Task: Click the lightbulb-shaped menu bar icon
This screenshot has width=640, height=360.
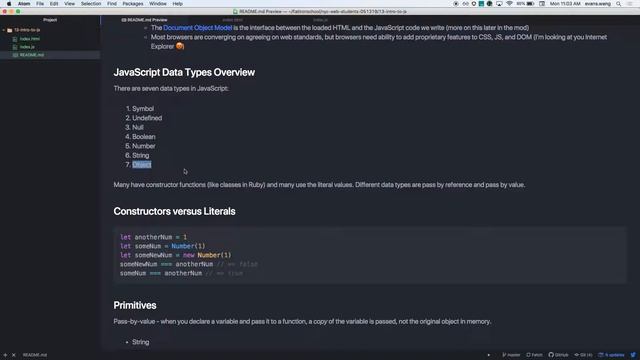Action: tap(474, 4)
